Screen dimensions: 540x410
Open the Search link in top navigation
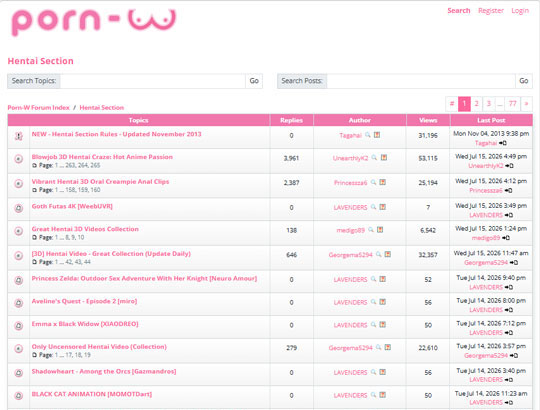click(x=458, y=11)
